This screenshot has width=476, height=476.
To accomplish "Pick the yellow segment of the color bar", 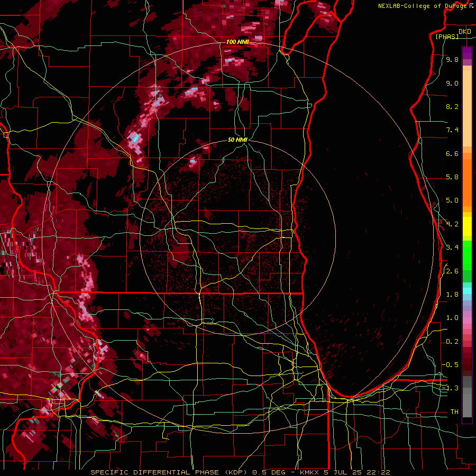I will [x=467, y=226].
